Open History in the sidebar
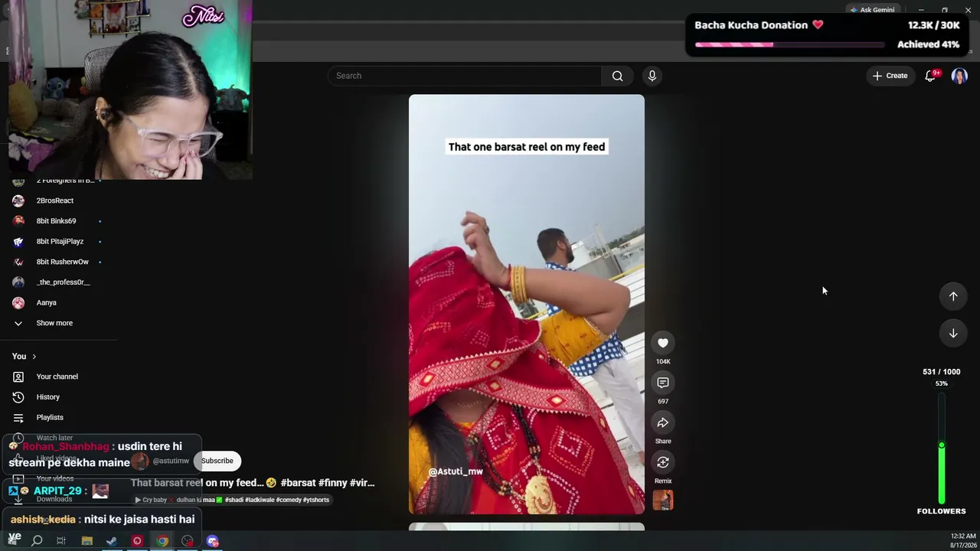This screenshot has height=551, width=980. 48,397
